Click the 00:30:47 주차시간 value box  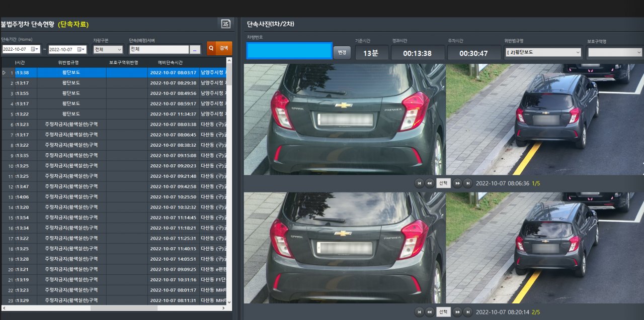point(474,53)
